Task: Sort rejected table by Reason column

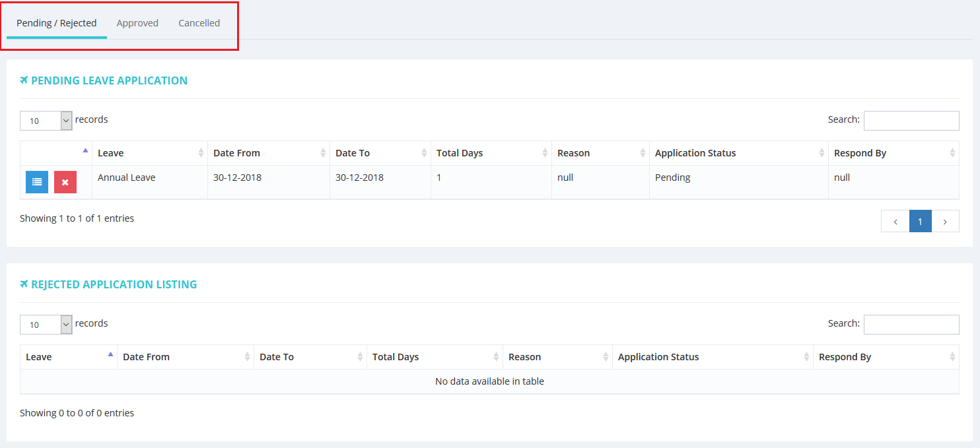Action: tap(557, 357)
